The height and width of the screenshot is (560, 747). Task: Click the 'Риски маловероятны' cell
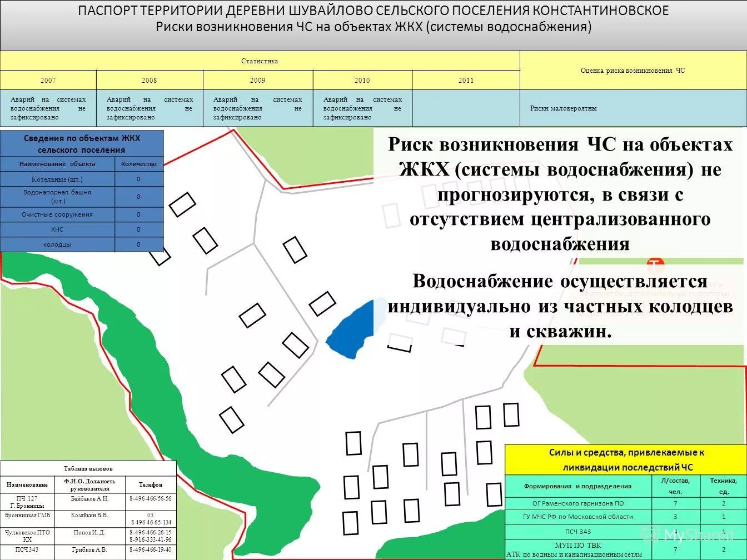pyautogui.click(x=633, y=108)
